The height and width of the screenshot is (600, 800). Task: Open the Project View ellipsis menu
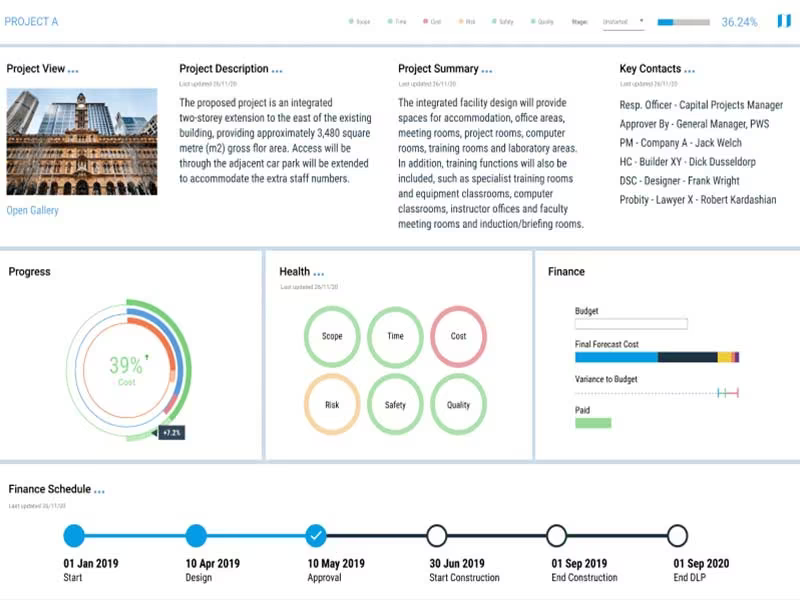pyautogui.click(x=73, y=71)
